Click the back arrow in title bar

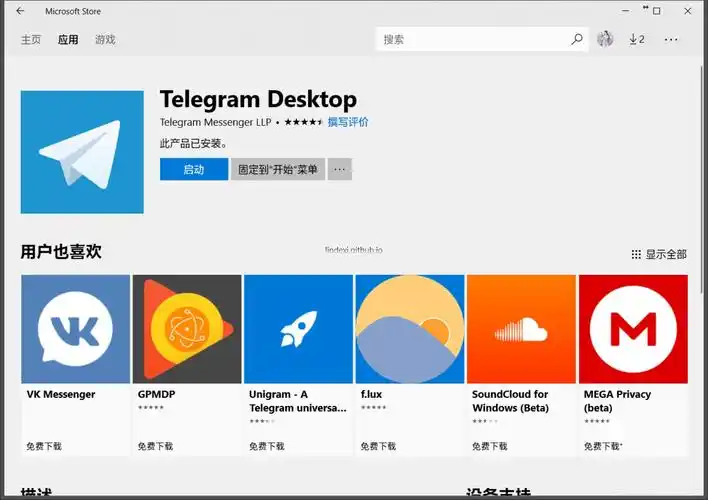[x=20, y=11]
